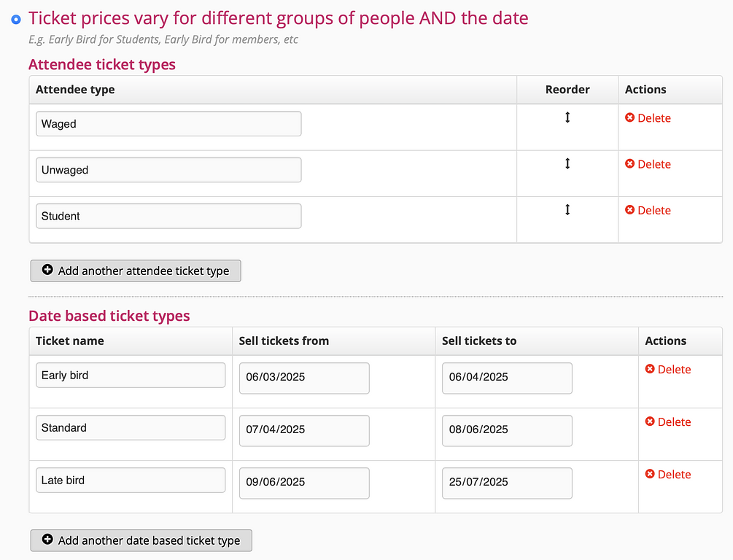
Task: Click the Date based ticket types heading
Action: [x=109, y=316]
